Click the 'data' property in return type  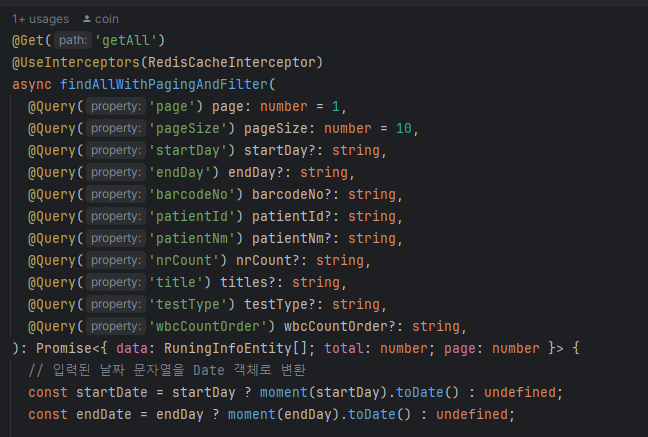[132, 348]
